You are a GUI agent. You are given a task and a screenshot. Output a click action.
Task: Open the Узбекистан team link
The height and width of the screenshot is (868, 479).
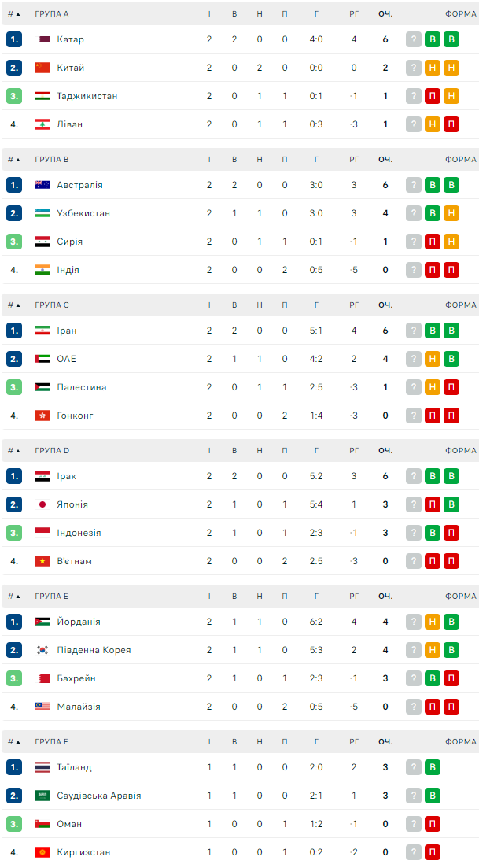[x=83, y=213]
